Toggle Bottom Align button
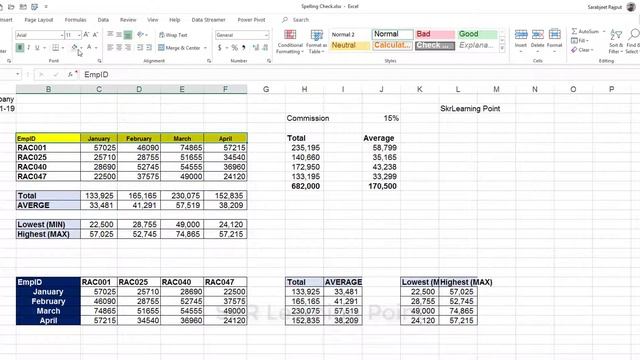The image size is (640, 360). pyautogui.click(x=128, y=35)
